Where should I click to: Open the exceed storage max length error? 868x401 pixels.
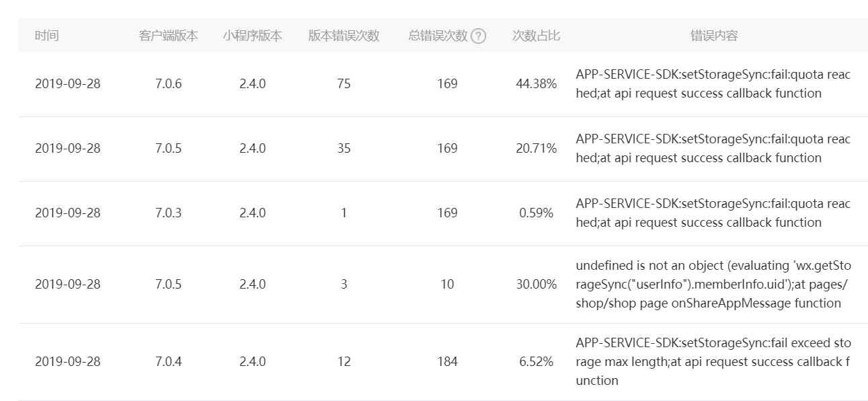[x=713, y=362]
